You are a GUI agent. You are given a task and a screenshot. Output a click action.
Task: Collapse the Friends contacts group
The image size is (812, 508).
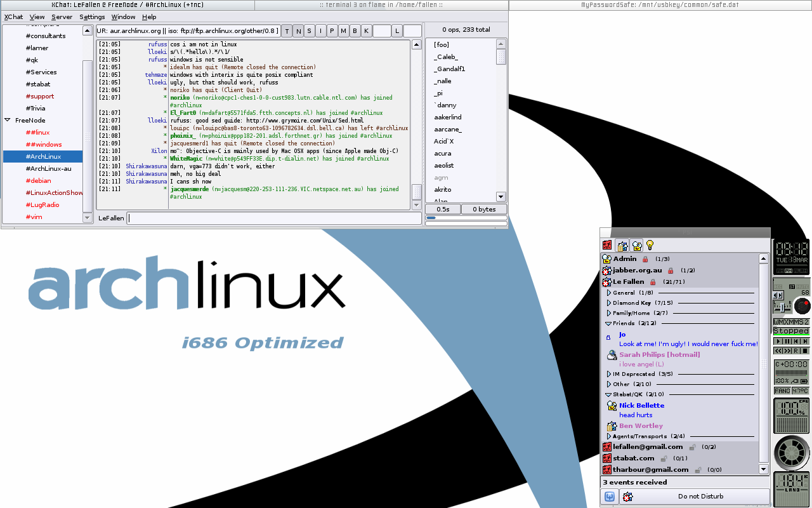pos(608,323)
